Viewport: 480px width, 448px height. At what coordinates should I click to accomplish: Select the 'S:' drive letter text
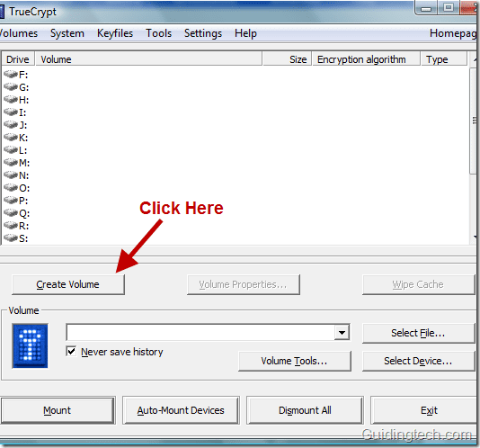coord(23,238)
